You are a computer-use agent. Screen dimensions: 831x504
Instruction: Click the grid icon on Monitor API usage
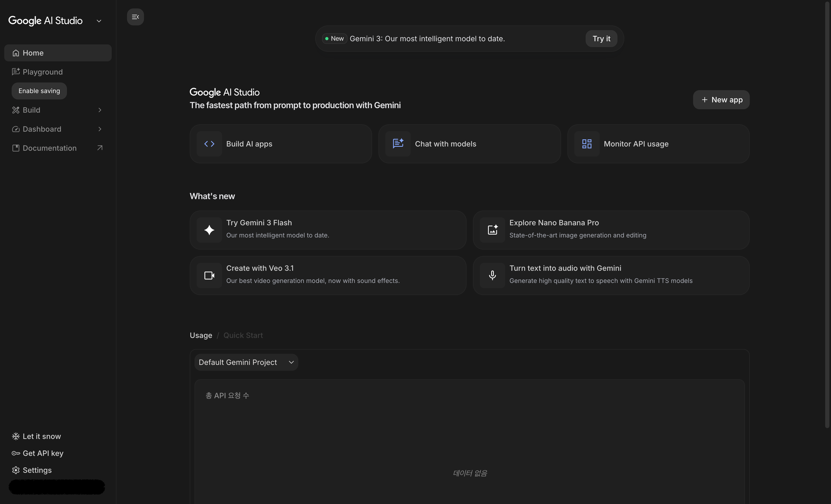coord(587,144)
